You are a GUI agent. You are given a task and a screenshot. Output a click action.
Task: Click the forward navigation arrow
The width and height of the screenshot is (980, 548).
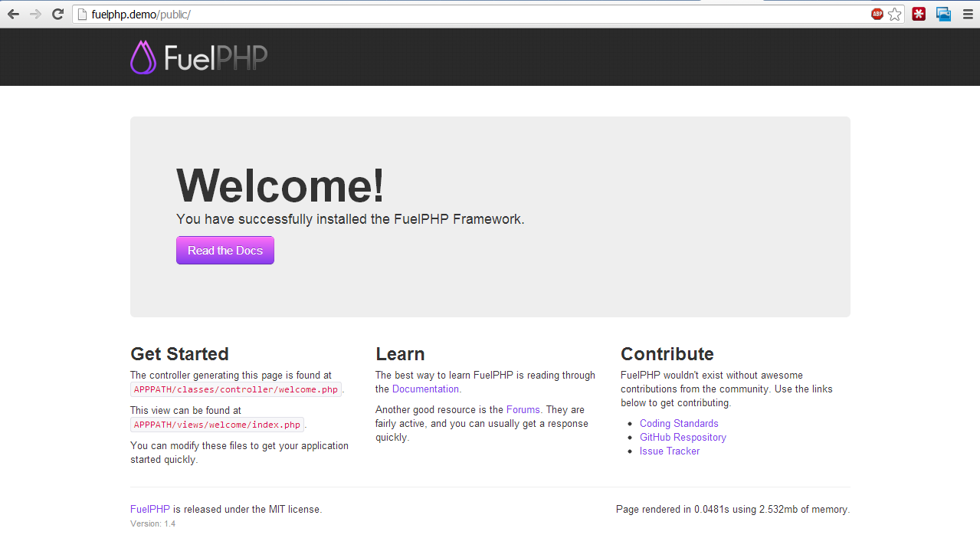click(x=34, y=13)
